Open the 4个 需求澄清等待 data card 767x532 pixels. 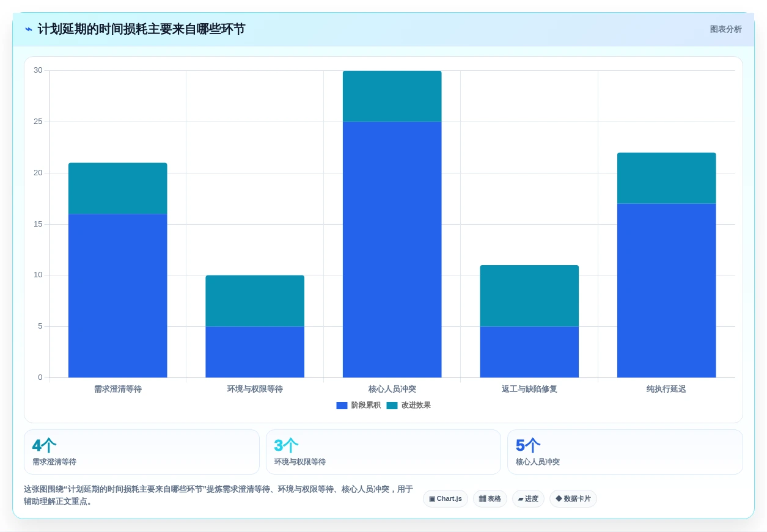point(142,452)
